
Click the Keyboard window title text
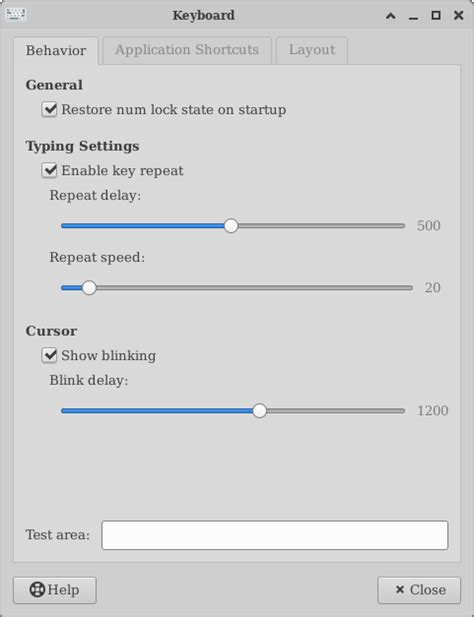click(x=204, y=15)
